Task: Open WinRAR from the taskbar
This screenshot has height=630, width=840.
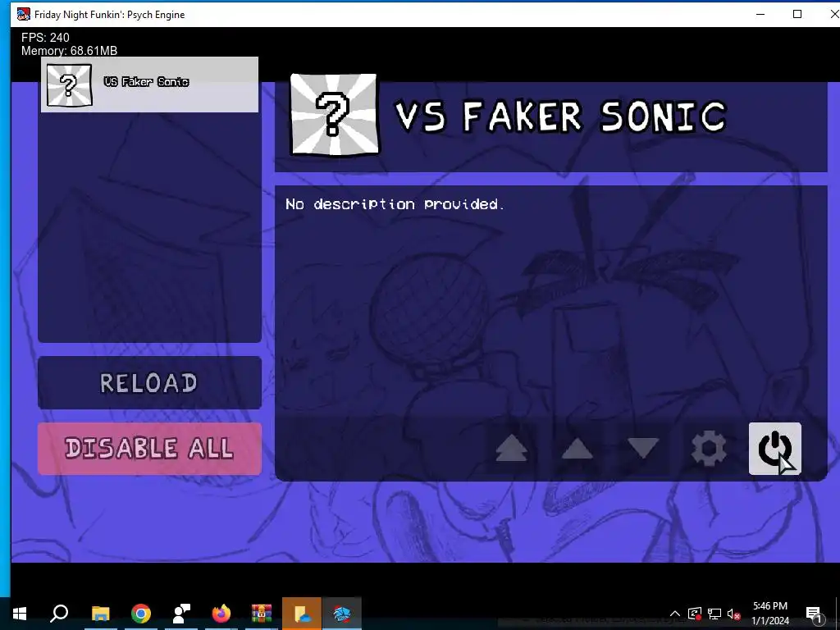Action: (x=262, y=614)
